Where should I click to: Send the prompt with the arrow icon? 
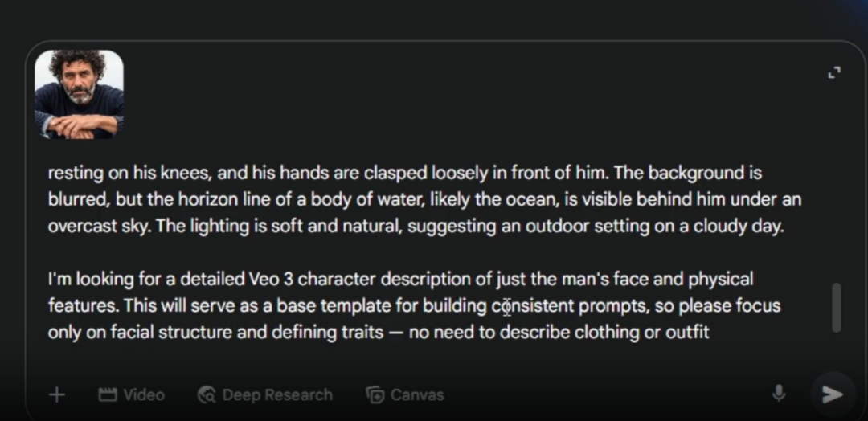pyautogui.click(x=832, y=394)
